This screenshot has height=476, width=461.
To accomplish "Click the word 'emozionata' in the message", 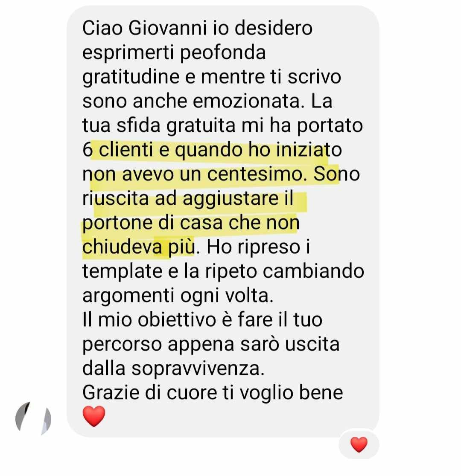I will pyautogui.click(x=248, y=101).
